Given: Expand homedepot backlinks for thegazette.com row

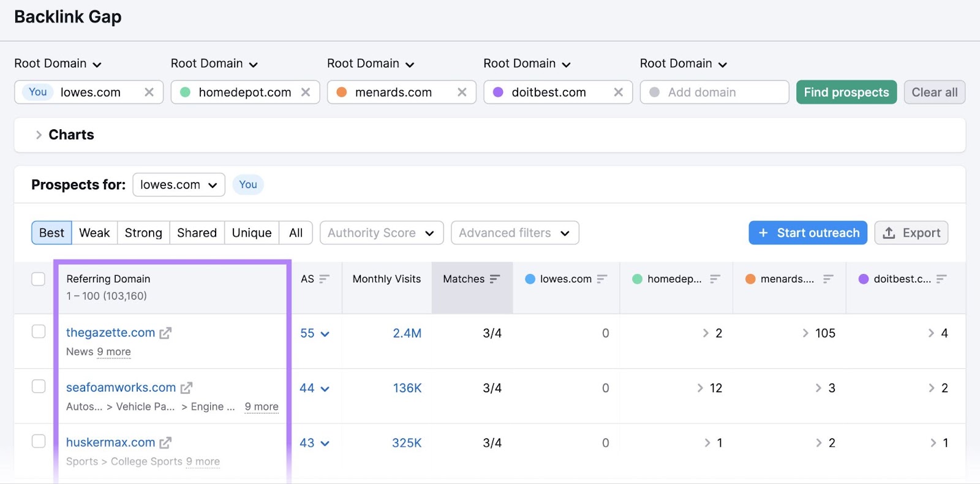Looking at the screenshot, I should pos(706,333).
